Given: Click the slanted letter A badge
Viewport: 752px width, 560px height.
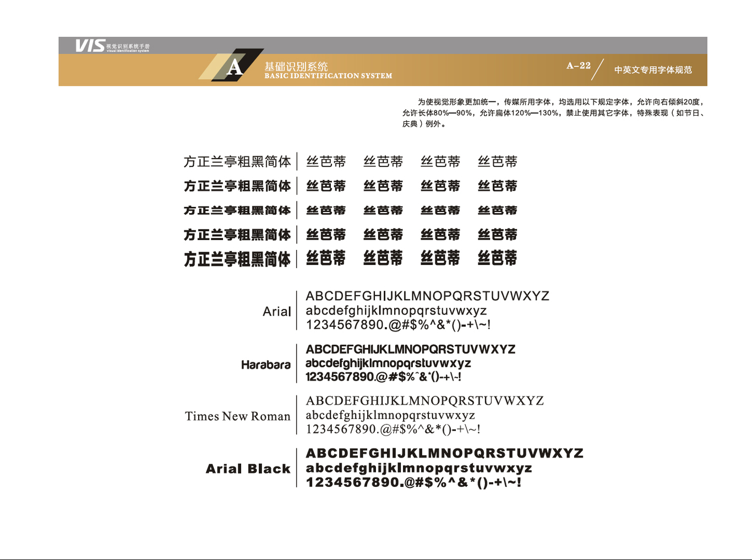Looking at the screenshot, I should 231,65.
